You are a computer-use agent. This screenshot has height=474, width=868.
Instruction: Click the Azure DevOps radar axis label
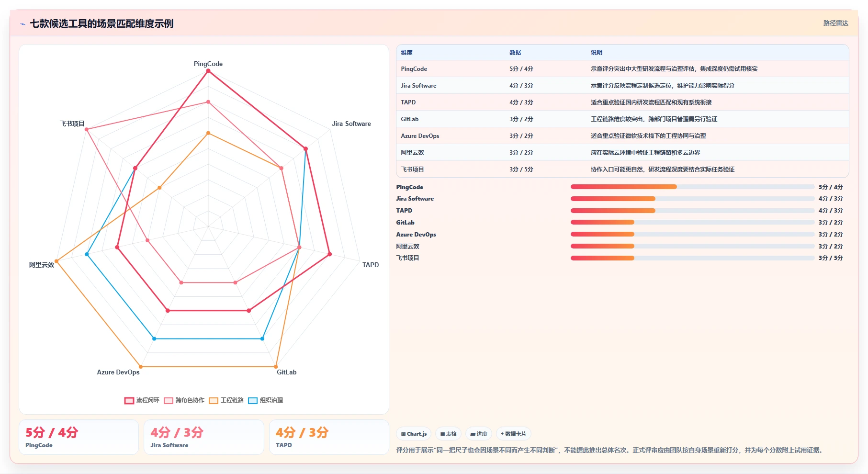click(x=118, y=372)
